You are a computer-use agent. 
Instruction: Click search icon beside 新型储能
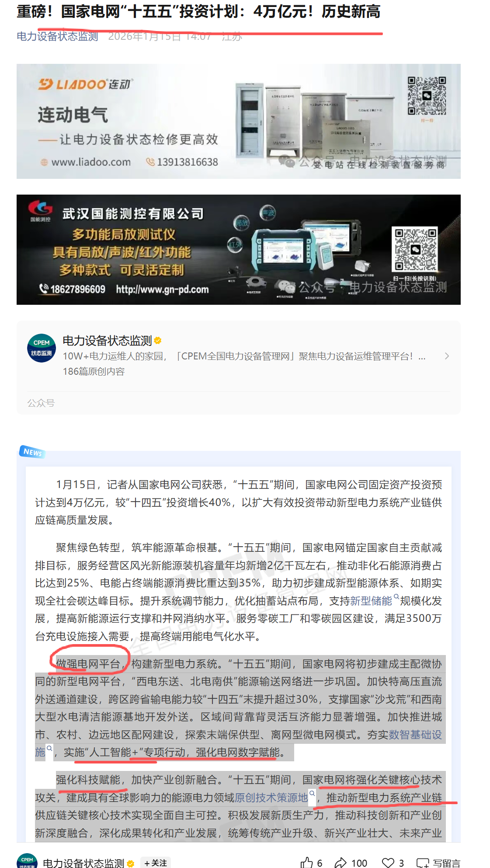point(396,597)
